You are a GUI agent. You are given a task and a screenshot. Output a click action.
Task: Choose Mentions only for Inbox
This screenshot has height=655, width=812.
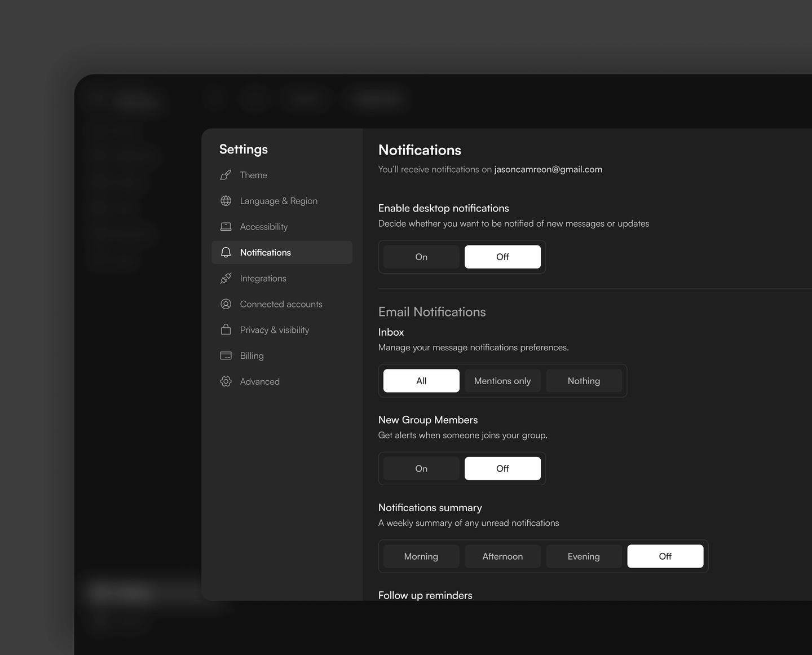[x=502, y=381]
